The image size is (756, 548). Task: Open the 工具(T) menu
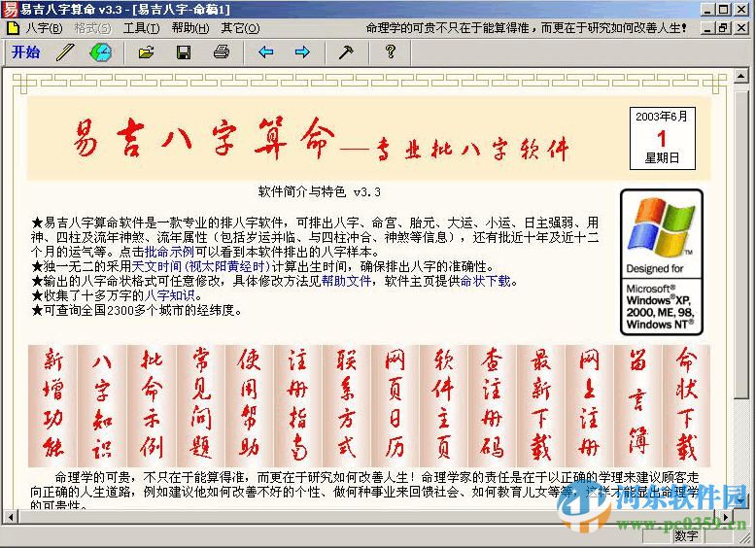[141, 28]
